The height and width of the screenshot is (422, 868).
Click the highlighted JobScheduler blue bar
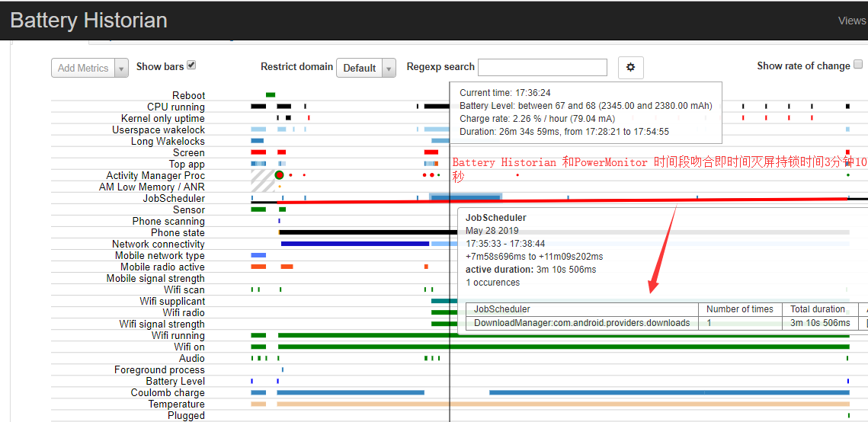tap(466, 197)
